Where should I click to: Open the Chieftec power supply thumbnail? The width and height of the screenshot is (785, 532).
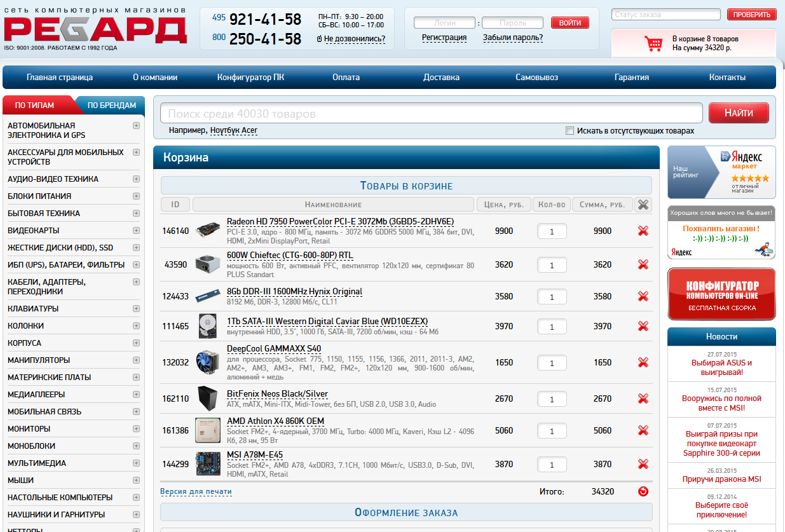point(208,264)
